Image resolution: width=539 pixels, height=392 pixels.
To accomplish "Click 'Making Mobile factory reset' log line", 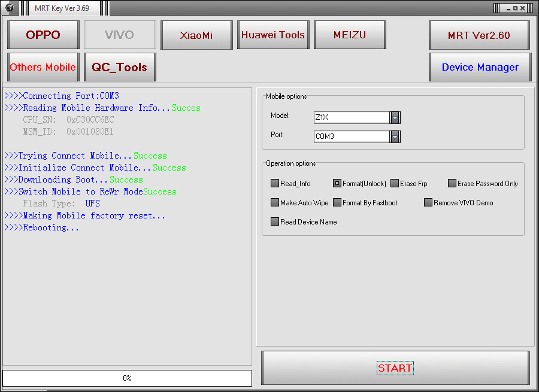I will (x=85, y=216).
